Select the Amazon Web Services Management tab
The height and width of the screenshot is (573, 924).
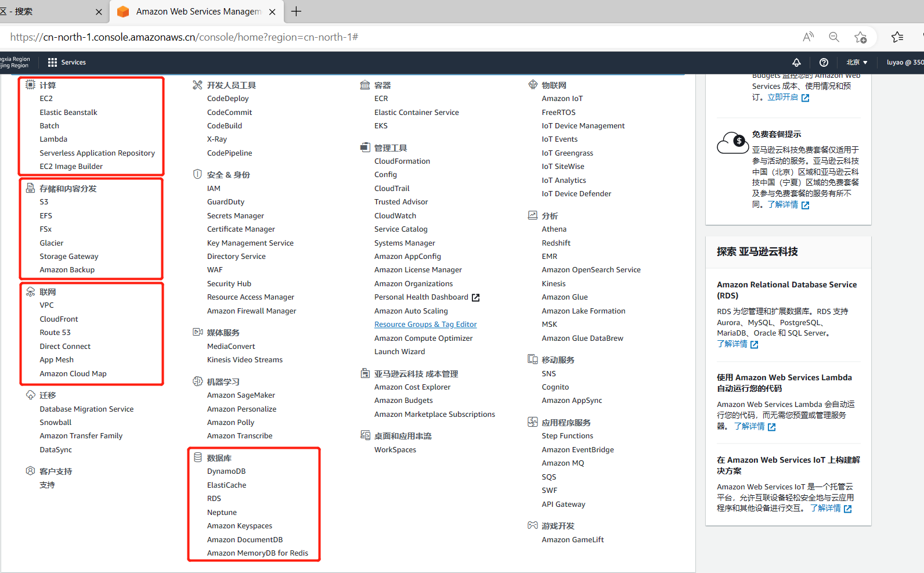[x=197, y=12]
